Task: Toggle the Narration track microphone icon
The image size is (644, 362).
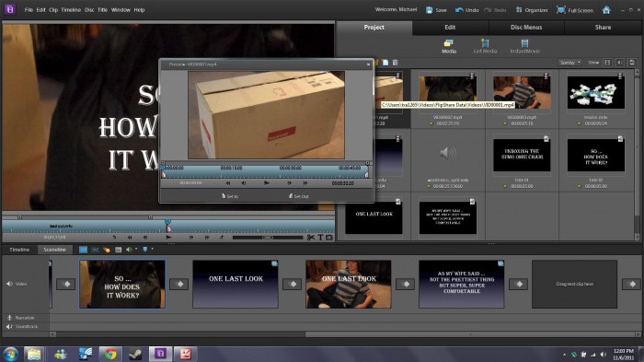Action: [x=9, y=318]
